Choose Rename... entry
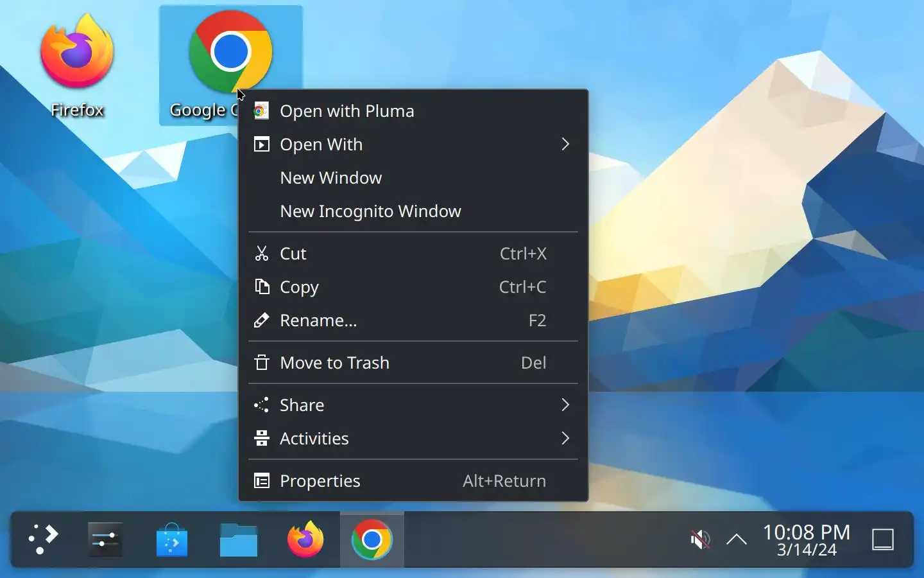924x578 pixels. (x=413, y=320)
